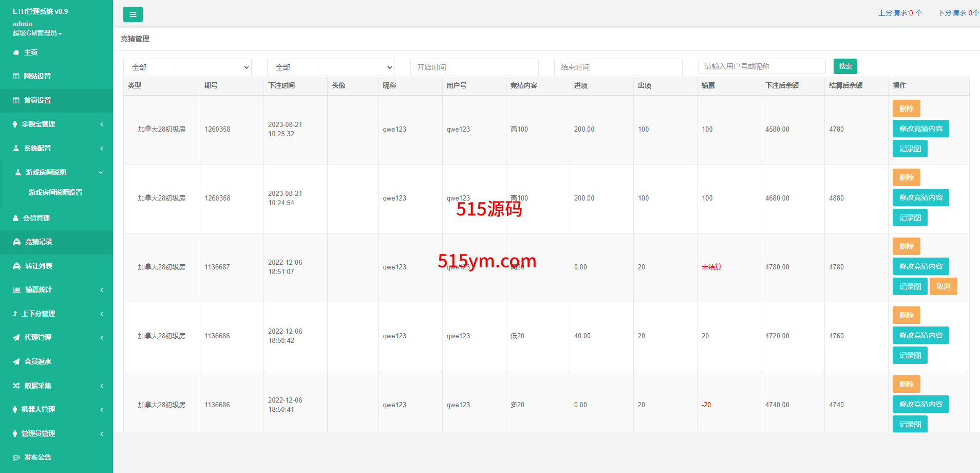Click 取消 button for unsettled bet 1136687

click(943, 286)
